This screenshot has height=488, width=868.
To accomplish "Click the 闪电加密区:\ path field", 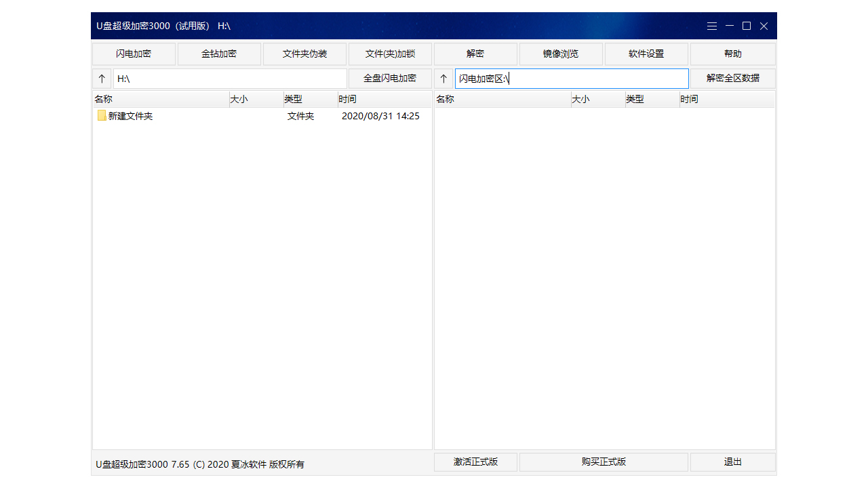I will 572,79.
